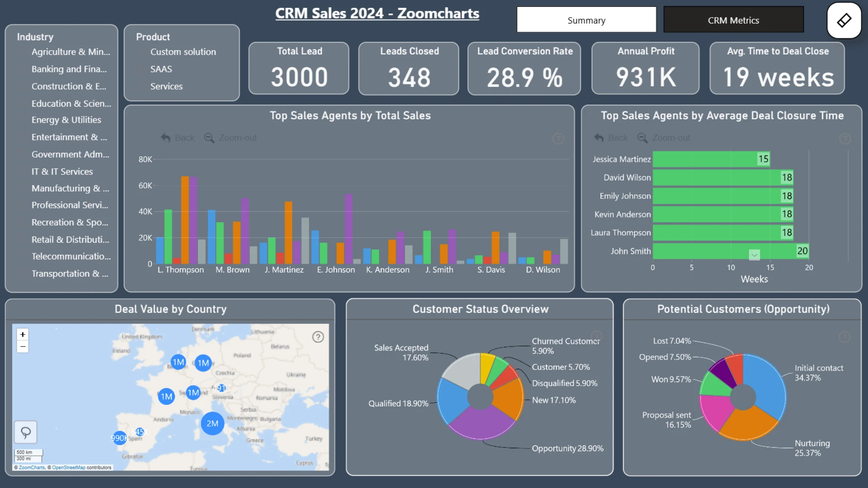Click the Sales Accepted 17.60% label
The width and height of the screenshot is (868, 488).
[401, 352]
